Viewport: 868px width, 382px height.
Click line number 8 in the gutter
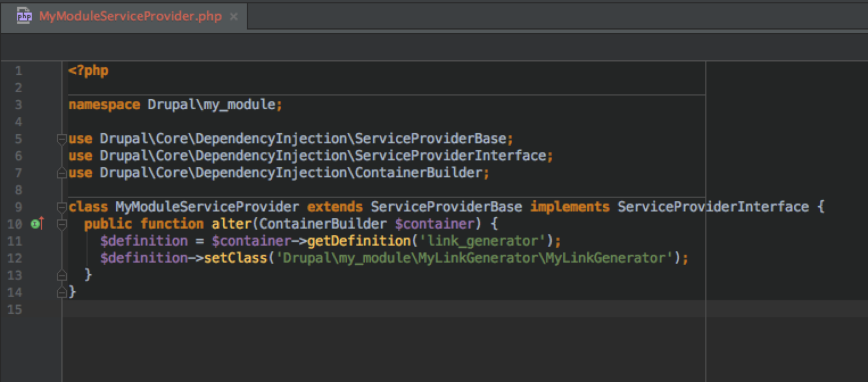tap(19, 190)
